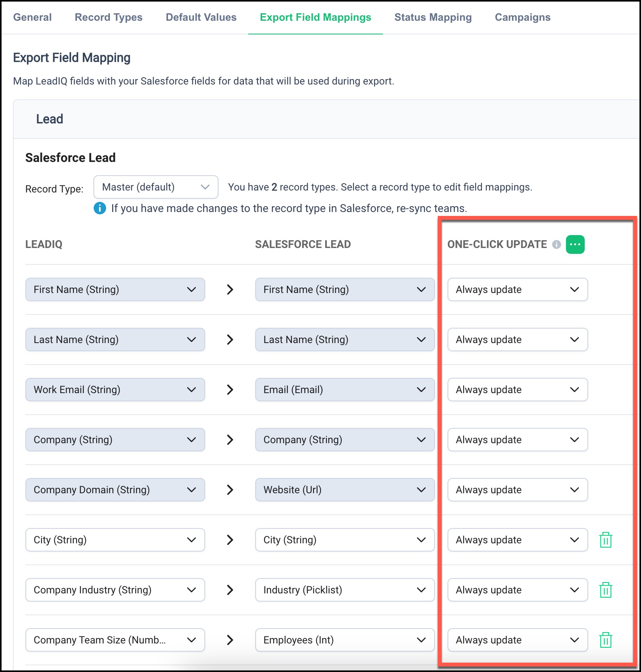Viewport: 641px width, 672px height.
Task: Open update rule dropdown for Employees row
Action: point(517,640)
